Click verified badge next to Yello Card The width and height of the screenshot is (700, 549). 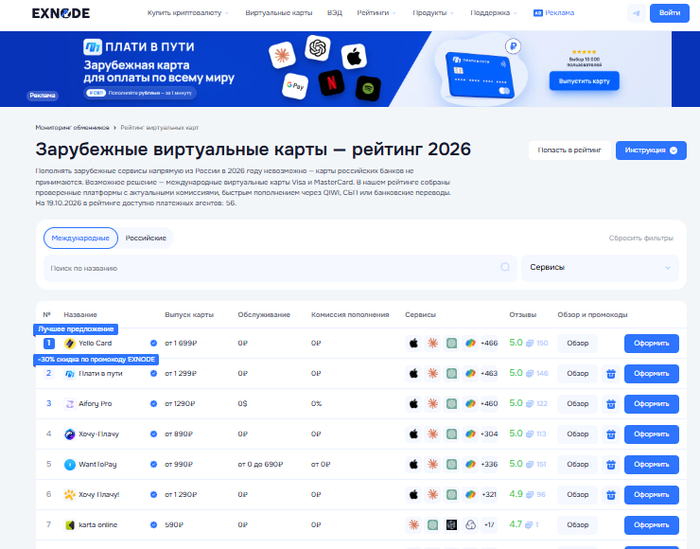(x=153, y=343)
